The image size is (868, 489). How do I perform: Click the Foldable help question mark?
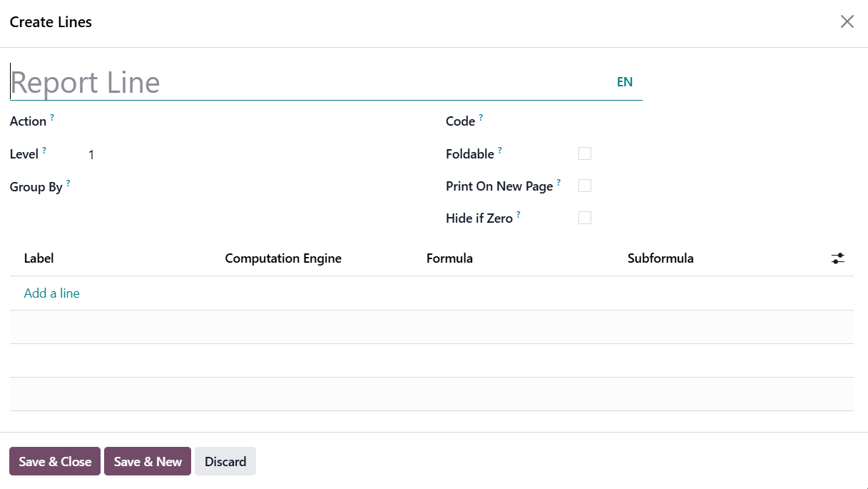[x=500, y=150]
